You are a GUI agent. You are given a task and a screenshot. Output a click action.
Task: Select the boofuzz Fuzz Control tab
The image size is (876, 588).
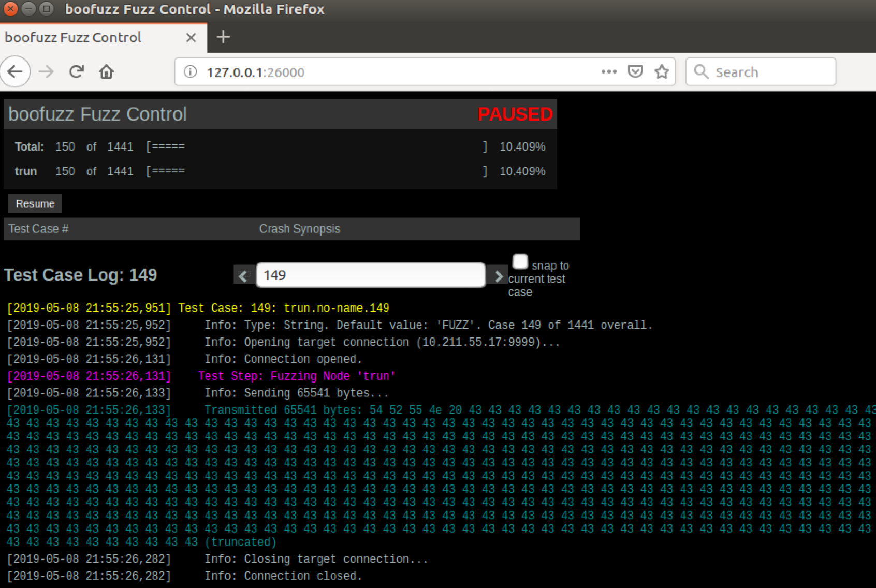pyautogui.click(x=103, y=37)
